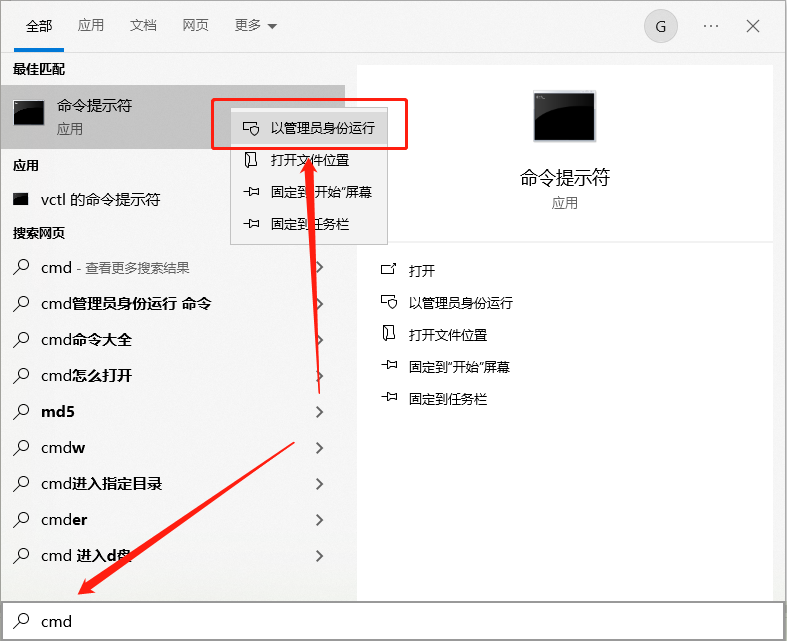Click the 命令提示符 black console icon in best match
Image resolution: width=787 pixels, height=641 pixels.
click(29, 112)
